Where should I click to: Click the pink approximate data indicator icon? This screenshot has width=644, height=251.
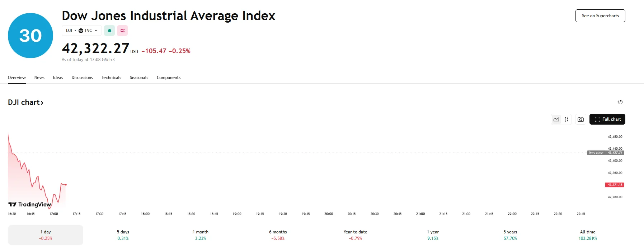122,31
